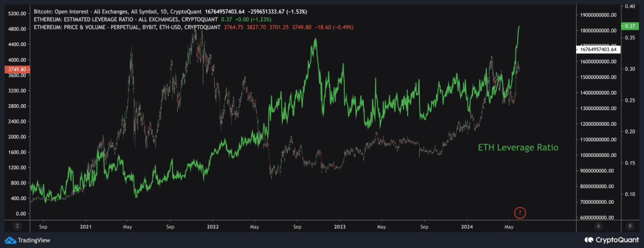Click the 19000000000.00 open interest scale value
The width and height of the screenshot is (644, 248).
click(x=598, y=15)
